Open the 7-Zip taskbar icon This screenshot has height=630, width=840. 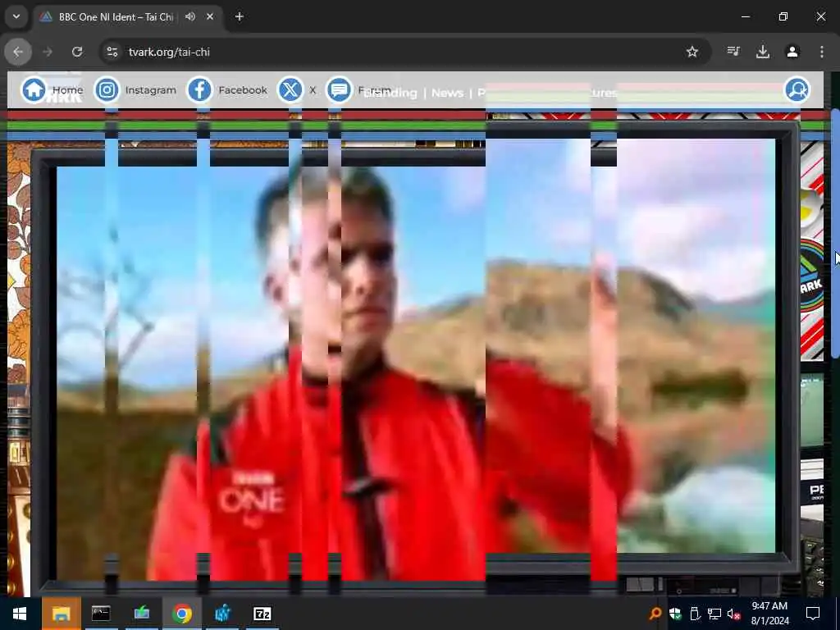click(x=262, y=614)
